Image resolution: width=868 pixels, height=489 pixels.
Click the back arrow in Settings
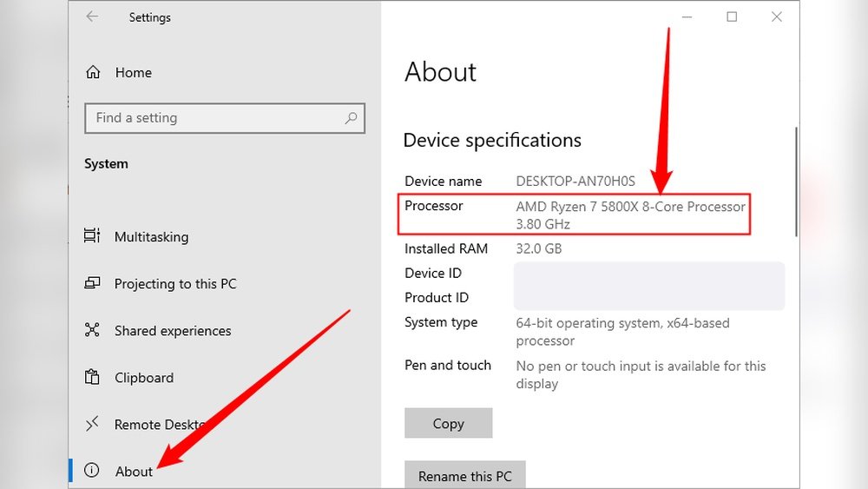tap(92, 17)
